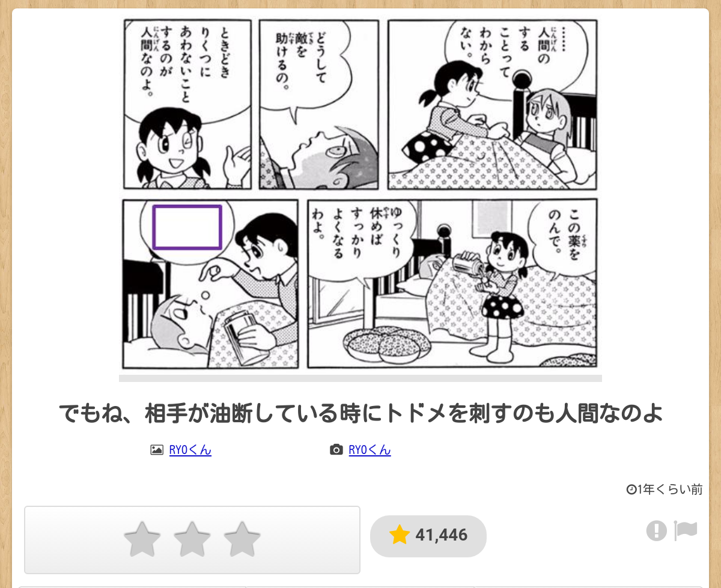Rate with the third gray star
Screen dimensions: 721x588
pos(242,539)
